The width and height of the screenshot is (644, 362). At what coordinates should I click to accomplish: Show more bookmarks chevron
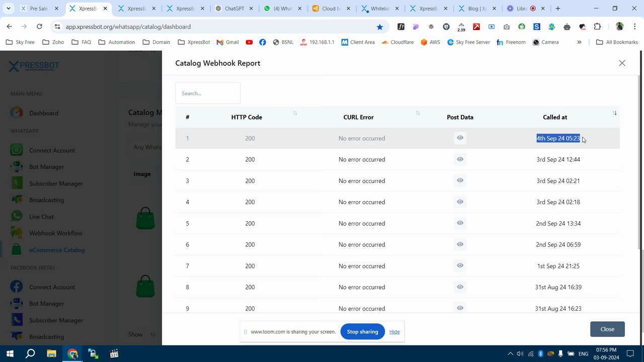579,42
